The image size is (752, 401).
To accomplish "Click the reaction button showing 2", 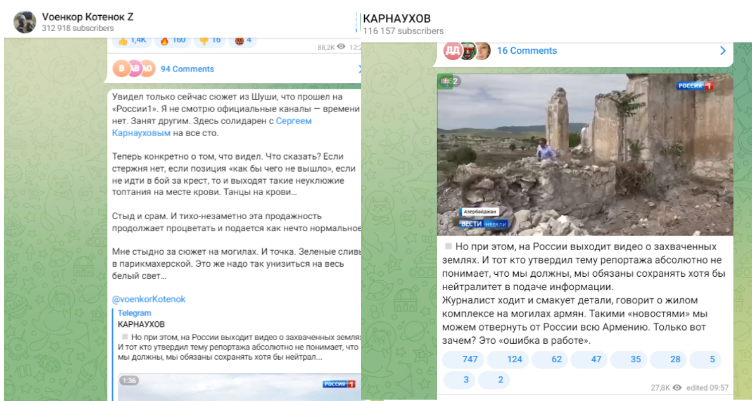I will click(494, 379).
